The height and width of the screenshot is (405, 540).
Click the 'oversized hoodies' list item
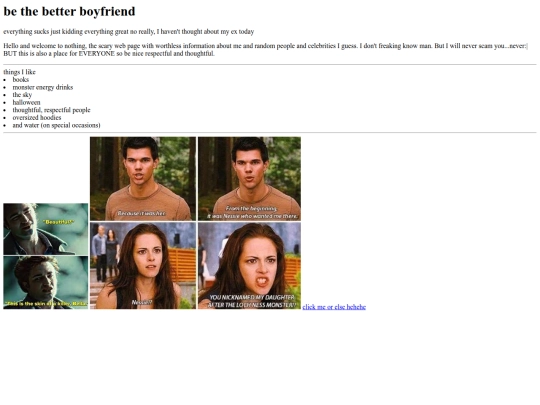point(37,117)
